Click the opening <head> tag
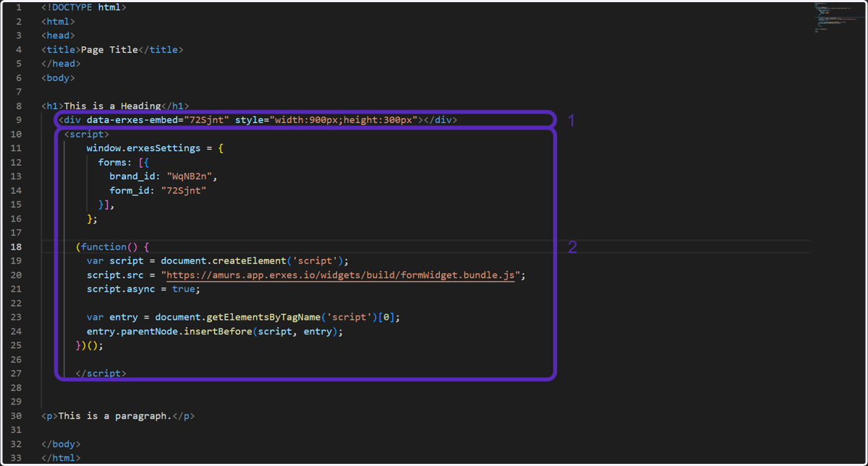Viewport: 868px width, 466px height. click(59, 35)
